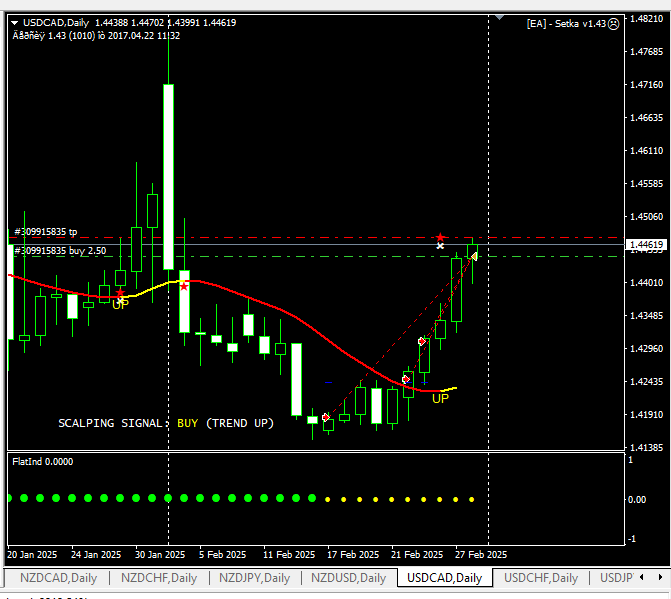Viewport: 671px width, 599px height.
Task: Select red star on the 30 Jan white candle
Action: click(x=184, y=286)
